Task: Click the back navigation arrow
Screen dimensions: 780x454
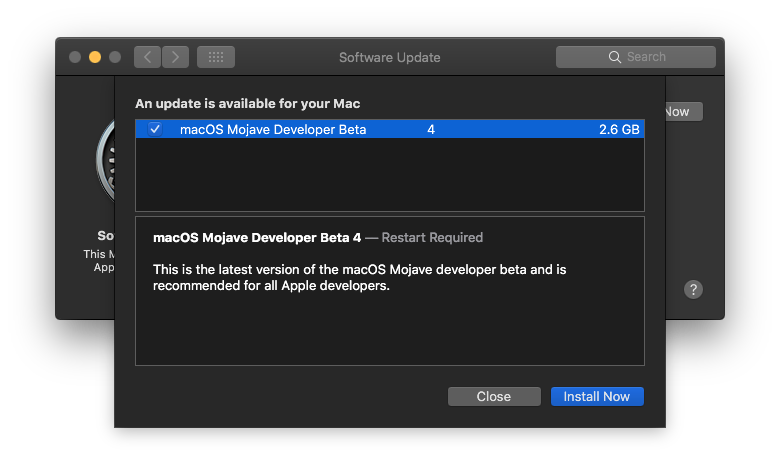Action: [148, 57]
